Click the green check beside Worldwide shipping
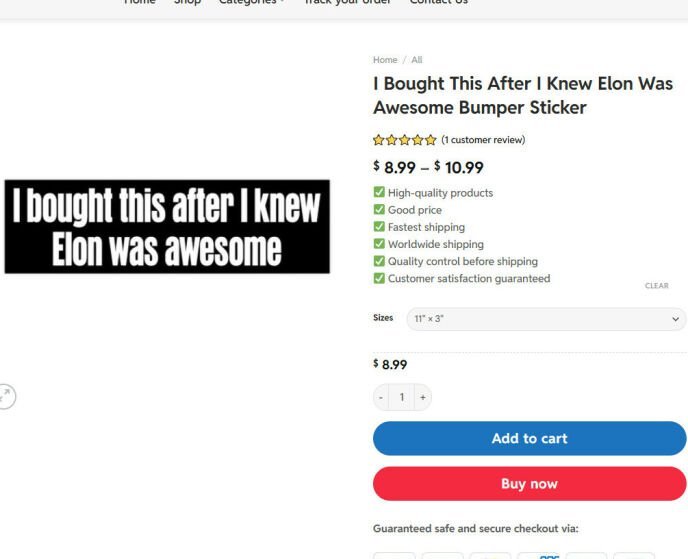Image resolution: width=688 pixels, height=559 pixels. 379,244
